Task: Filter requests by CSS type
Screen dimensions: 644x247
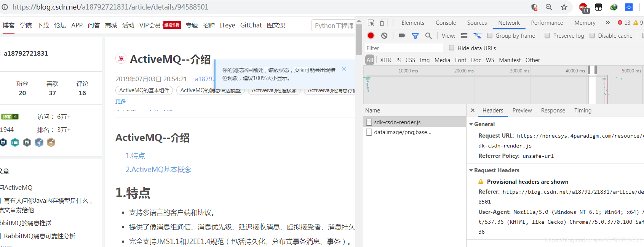Action: [410, 60]
